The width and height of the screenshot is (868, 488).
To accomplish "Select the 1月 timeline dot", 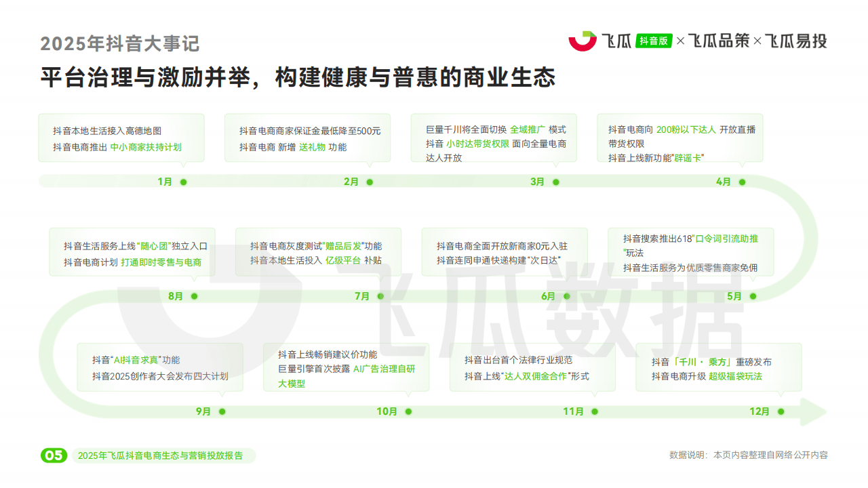I will (x=183, y=182).
